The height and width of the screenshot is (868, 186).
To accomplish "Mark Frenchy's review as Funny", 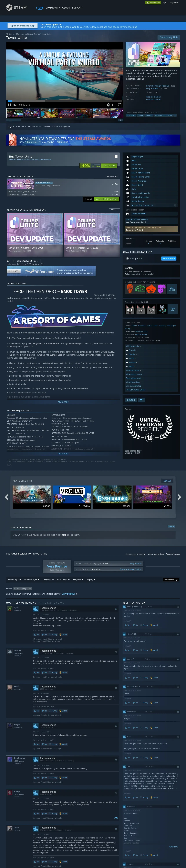I will pos(53,672).
